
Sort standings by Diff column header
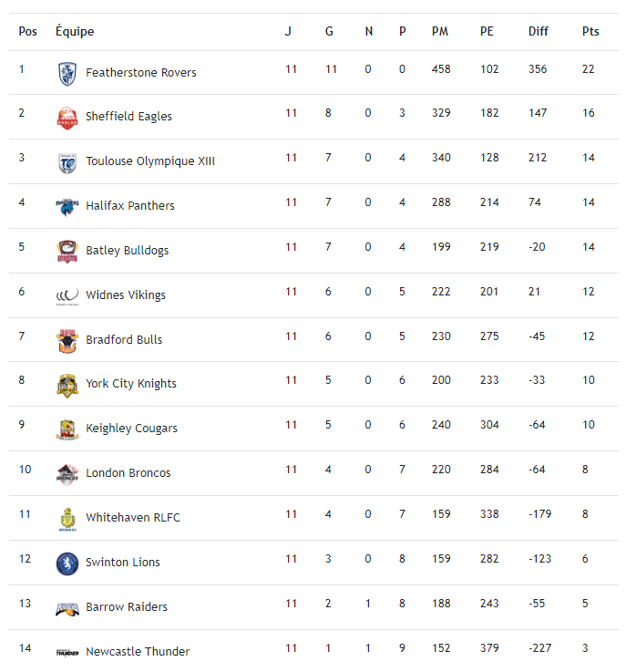click(539, 32)
